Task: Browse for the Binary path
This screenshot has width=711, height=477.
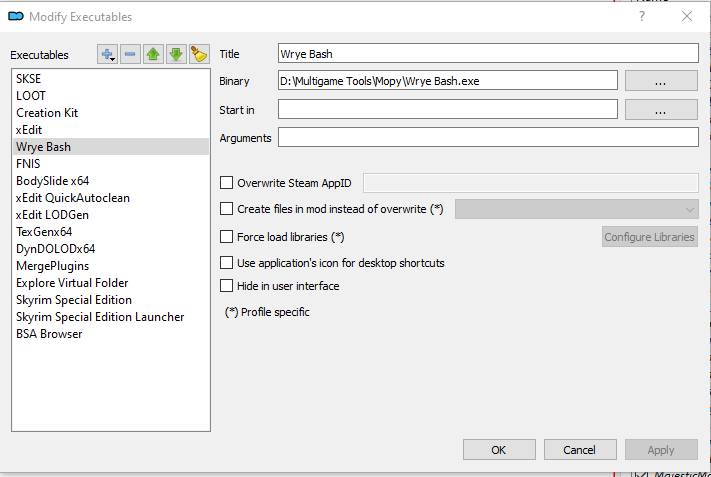Action: point(661,81)
